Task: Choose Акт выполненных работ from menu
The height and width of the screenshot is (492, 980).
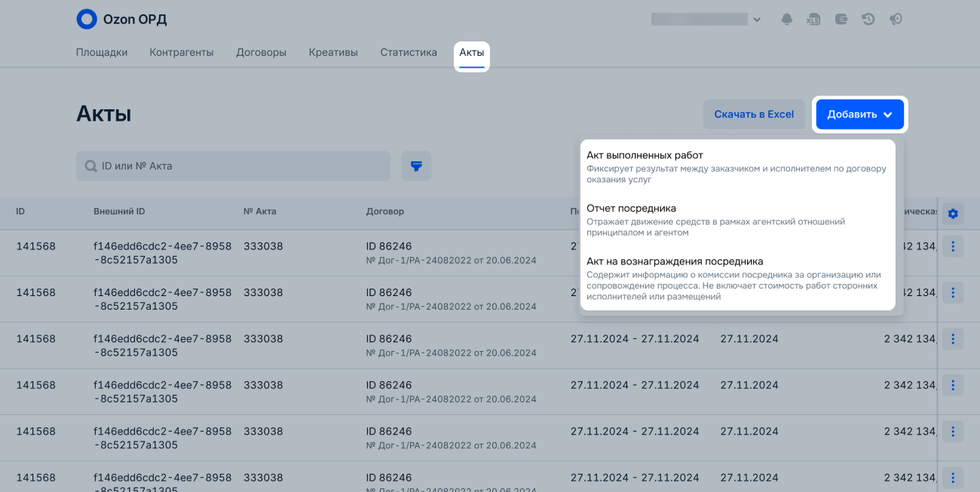Action: [x=738, y=167]
